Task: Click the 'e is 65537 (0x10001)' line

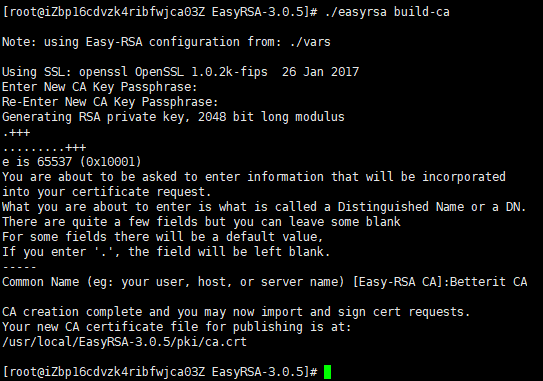Action: [x=72, y=162]
